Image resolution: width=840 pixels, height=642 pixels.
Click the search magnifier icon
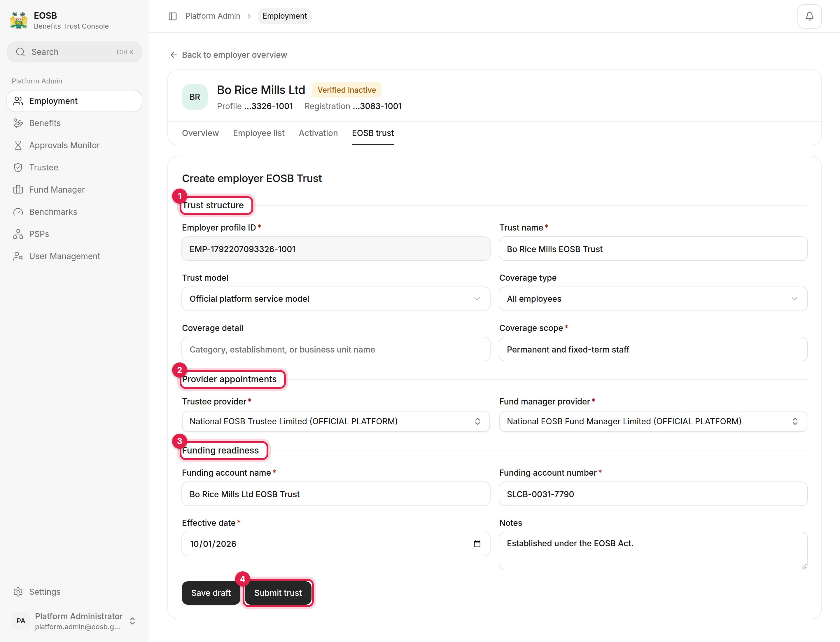[21, 52]
